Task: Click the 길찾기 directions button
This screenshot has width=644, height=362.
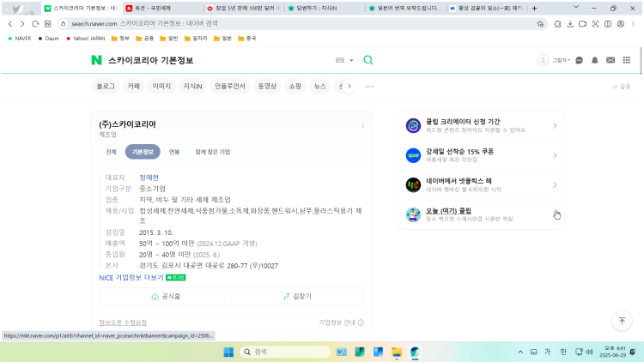Action: click(x=297, y=296)
